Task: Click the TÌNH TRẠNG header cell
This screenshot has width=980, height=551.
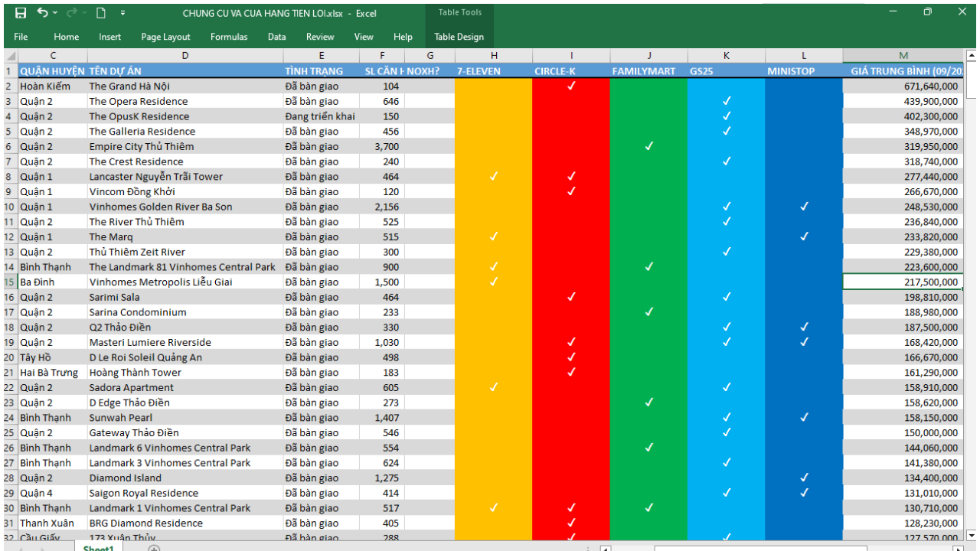Action: tap(322, 71)
